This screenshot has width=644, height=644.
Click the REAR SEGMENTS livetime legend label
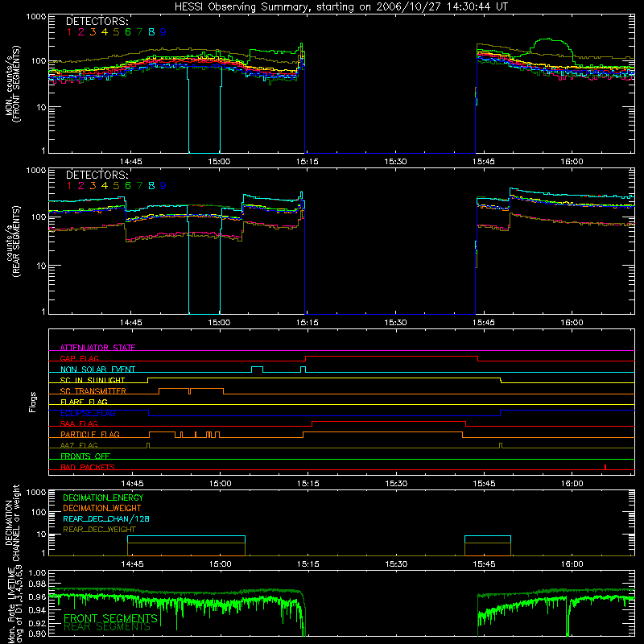click(x=107, y=627)
